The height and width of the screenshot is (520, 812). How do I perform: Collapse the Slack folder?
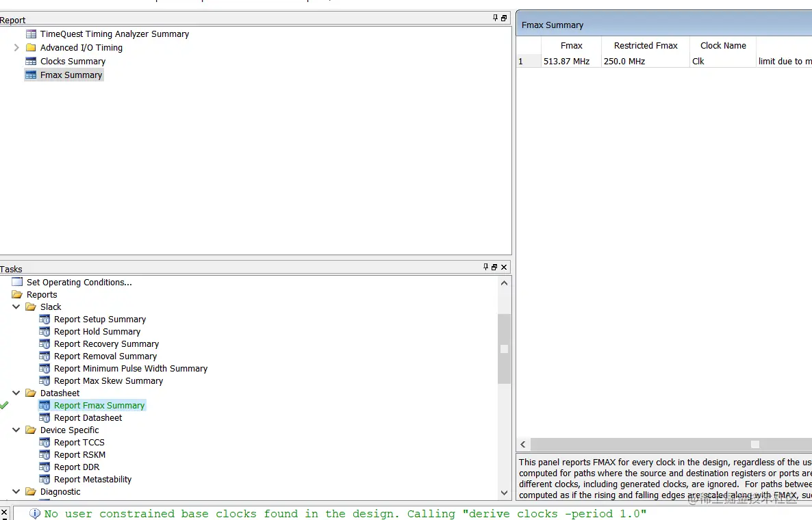pos(16,307)
